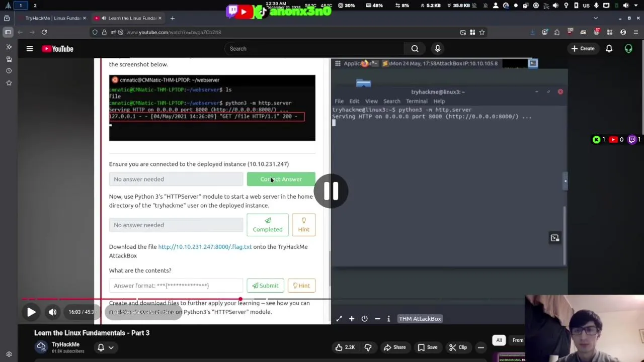644x362 pixels.
Task: Switch to workspace 1
Action: click(x=21, y=6)
